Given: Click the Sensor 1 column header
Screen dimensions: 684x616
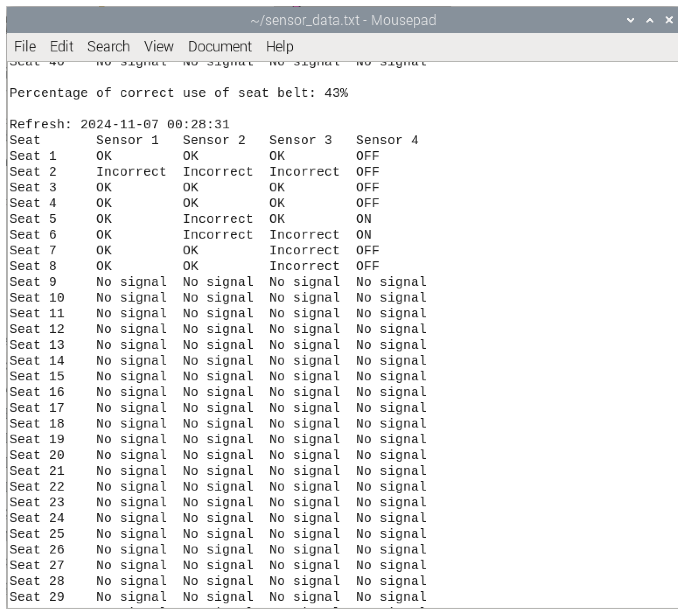Looking at the screenshot, I should click(128, 140).
